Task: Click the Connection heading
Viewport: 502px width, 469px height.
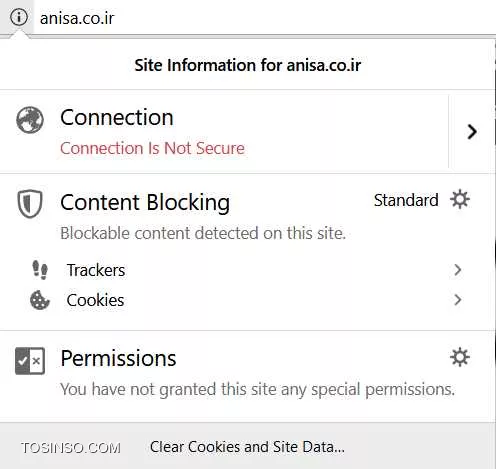Action: [x=117, y=118]
